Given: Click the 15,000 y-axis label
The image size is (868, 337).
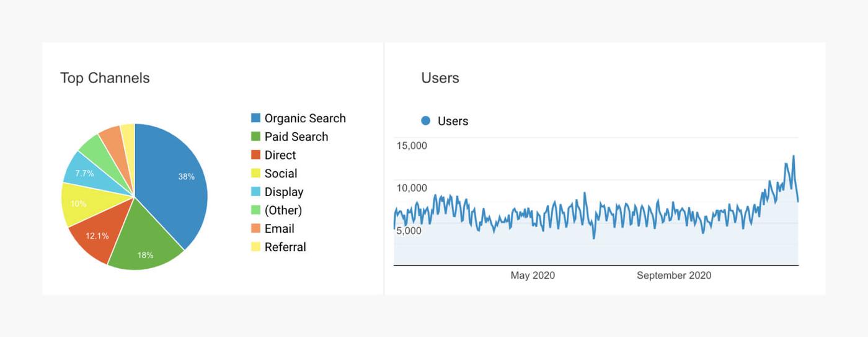Looking at the screenshot, I should [x=411, y=146].
